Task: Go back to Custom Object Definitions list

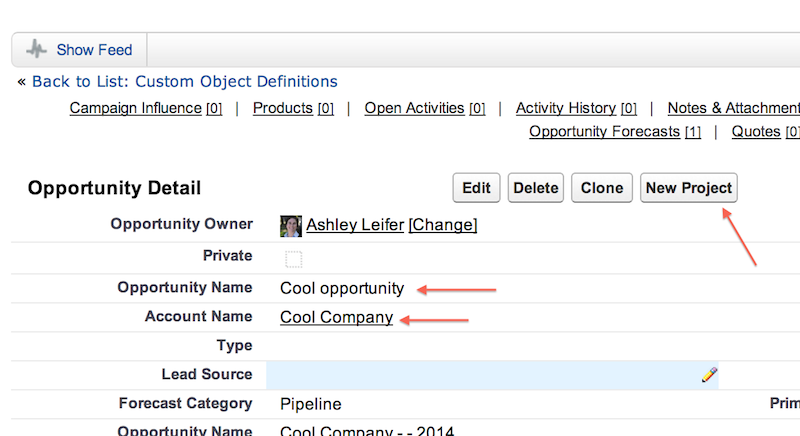Action: (184, 82)
